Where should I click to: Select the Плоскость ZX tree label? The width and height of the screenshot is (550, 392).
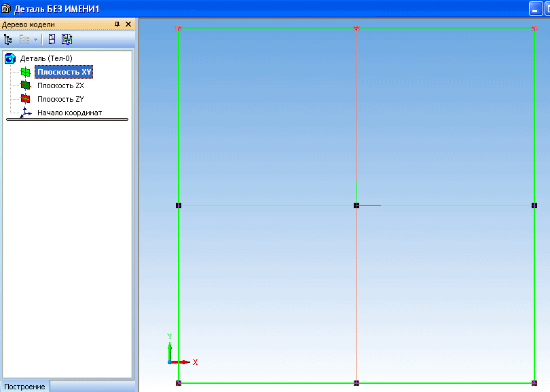[x=60, y=85]
